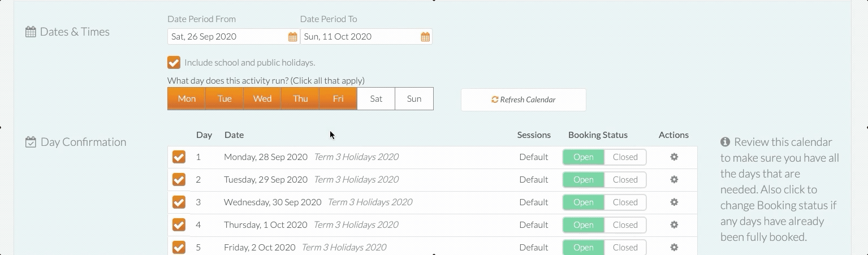Set Monday, 28 Sep booking status to Closed

tap(625, 157)
